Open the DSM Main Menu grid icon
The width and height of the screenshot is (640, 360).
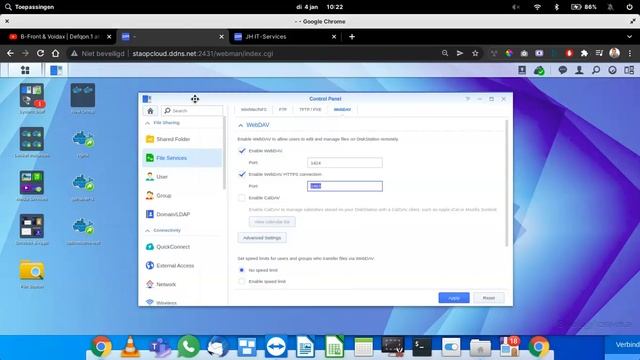coord(25,70)
